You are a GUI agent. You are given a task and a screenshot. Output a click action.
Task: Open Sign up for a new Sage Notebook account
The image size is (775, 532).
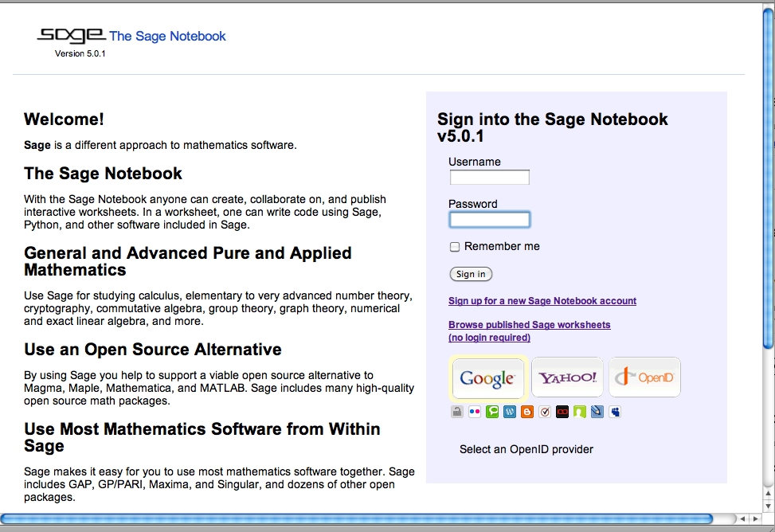point(542,301)
